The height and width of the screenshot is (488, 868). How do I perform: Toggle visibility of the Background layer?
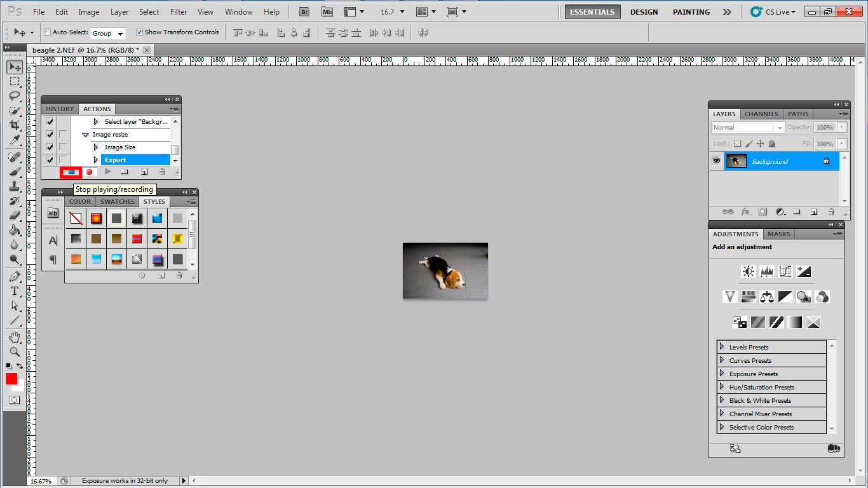(717, 161)
